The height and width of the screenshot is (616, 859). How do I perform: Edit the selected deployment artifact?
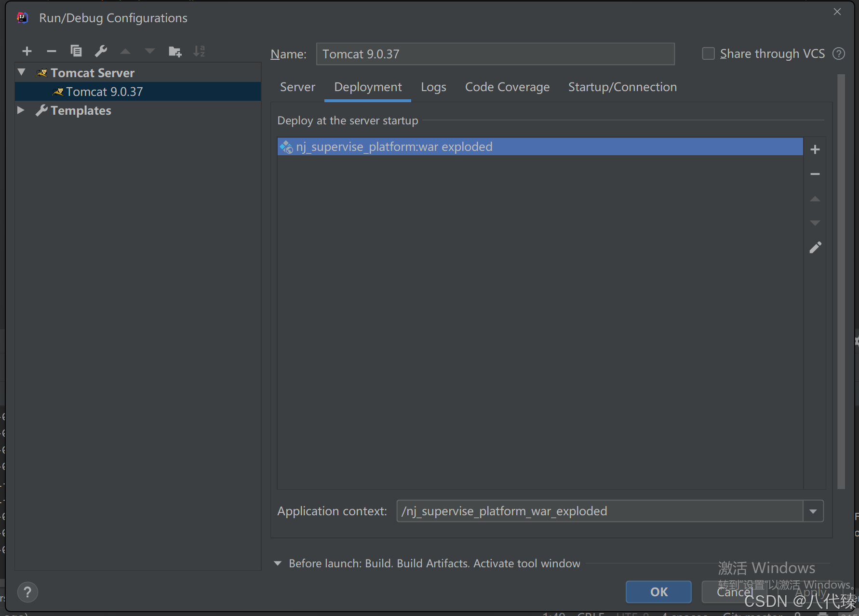815,248
